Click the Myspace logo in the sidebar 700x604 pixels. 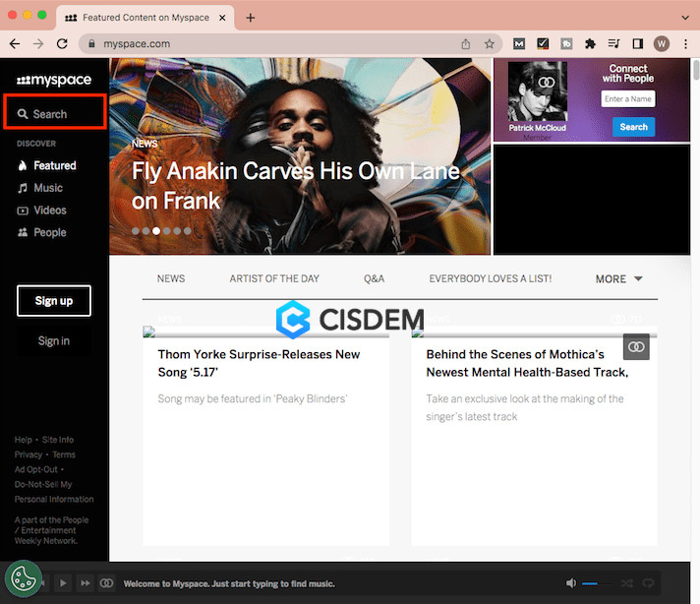pos(54,80)
